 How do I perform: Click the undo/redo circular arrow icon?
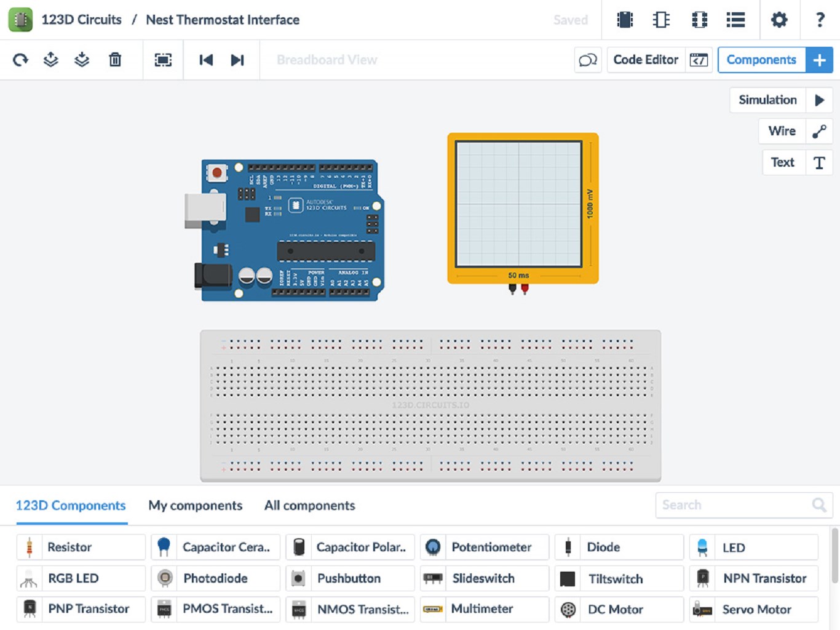click(x=20, y=60)
